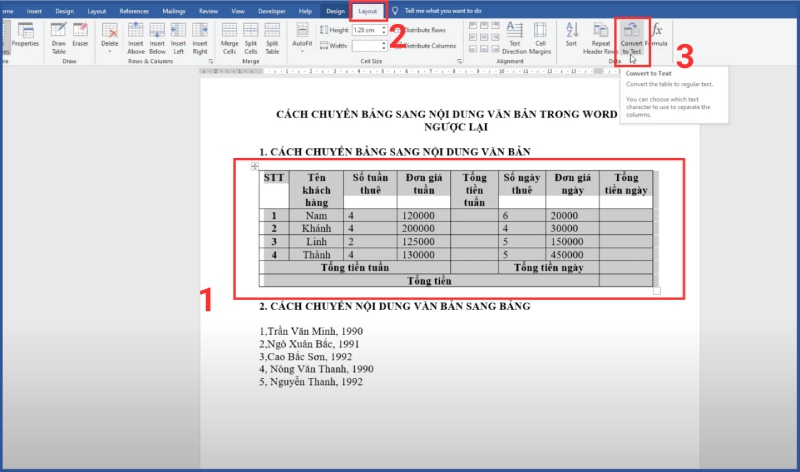Screen dimensions: 800x472
Task: Align cell text bottom left
Action: pyautogui.click(x=473, y=49)
